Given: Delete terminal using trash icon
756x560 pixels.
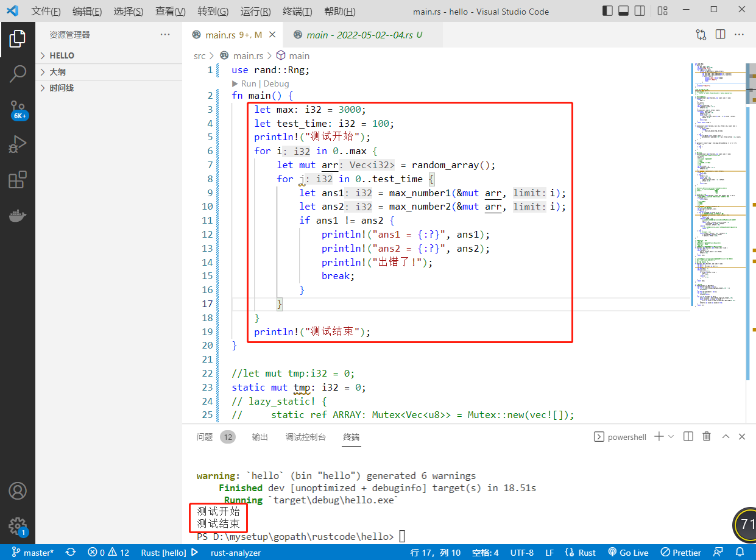Looking at the screenshot, I should (706, 436).
